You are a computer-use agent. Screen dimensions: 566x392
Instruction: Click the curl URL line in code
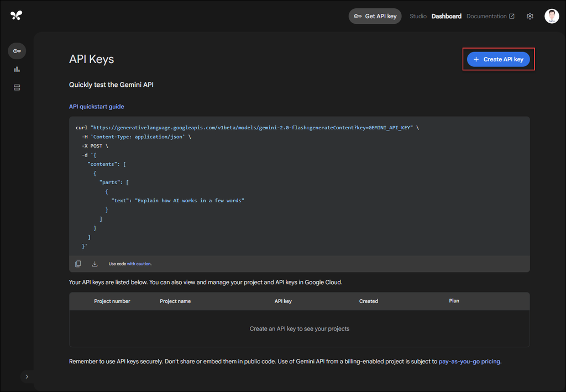coord(247,127)
